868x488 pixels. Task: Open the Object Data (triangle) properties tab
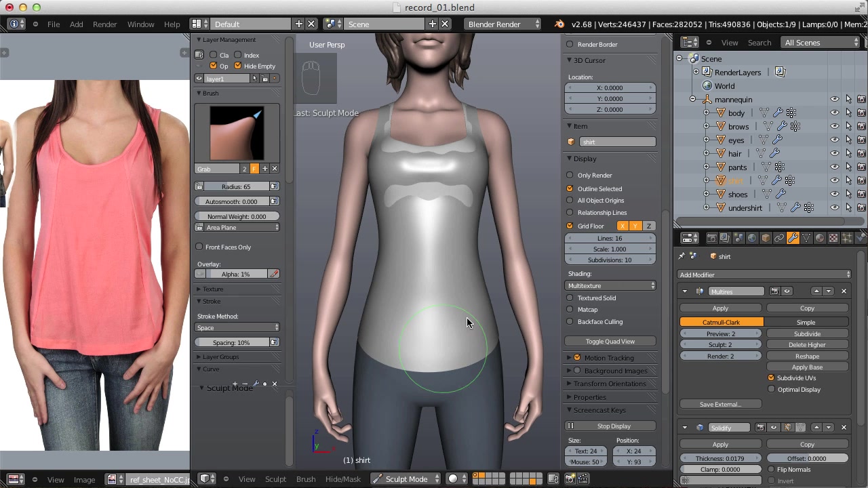pos(806,238)
